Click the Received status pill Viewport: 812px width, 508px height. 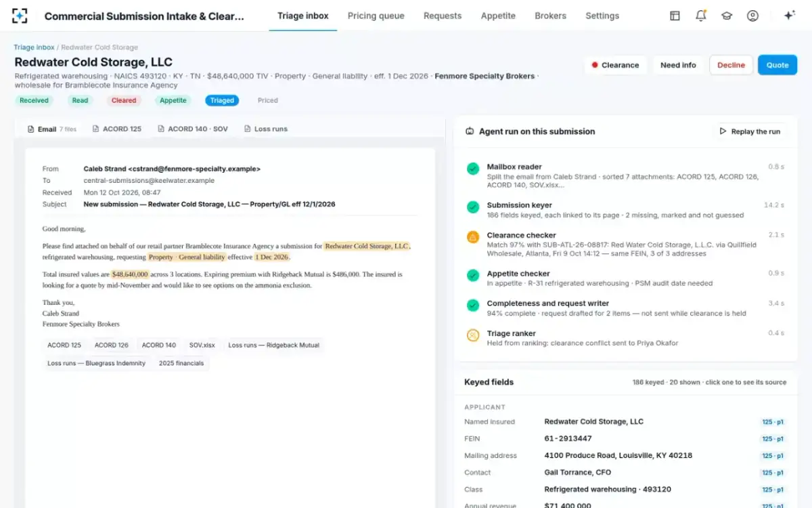pos(34,100)
